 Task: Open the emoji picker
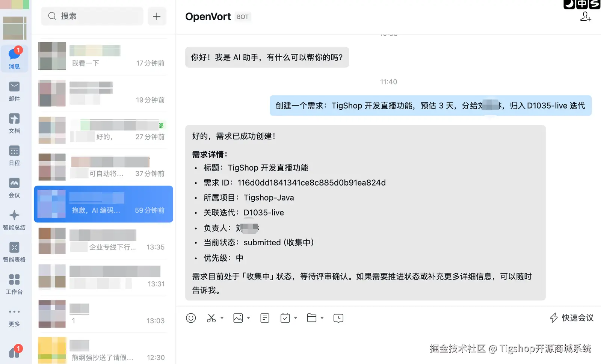(191, 318)
